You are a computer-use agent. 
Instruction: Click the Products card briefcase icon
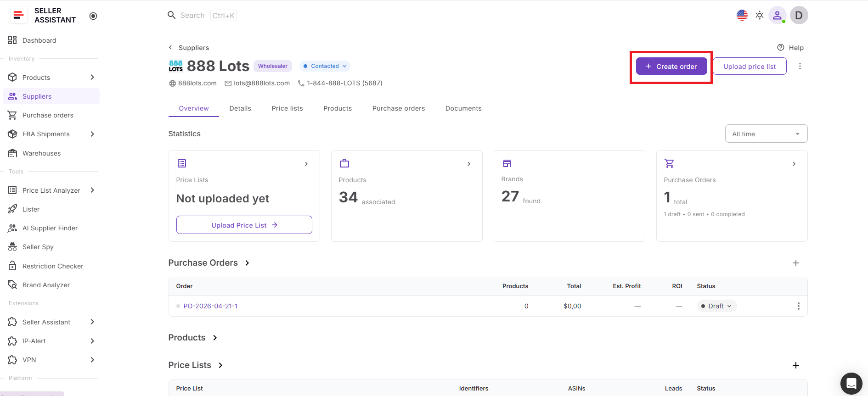point(344,163)
